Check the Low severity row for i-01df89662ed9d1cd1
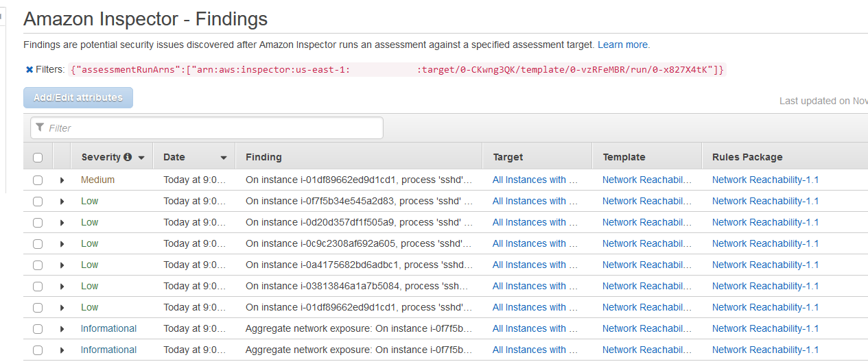This screenshot has width=868, height=364. click(x=38, y=308)
